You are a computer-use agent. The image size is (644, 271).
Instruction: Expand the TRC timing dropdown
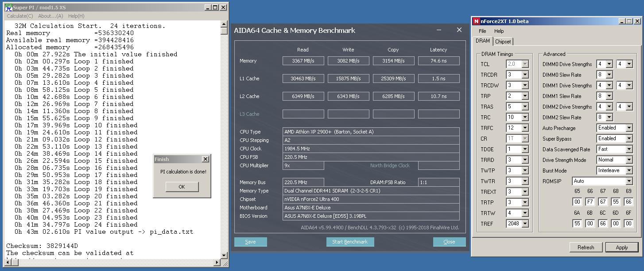pyautogui.click(x=525, y=117)
